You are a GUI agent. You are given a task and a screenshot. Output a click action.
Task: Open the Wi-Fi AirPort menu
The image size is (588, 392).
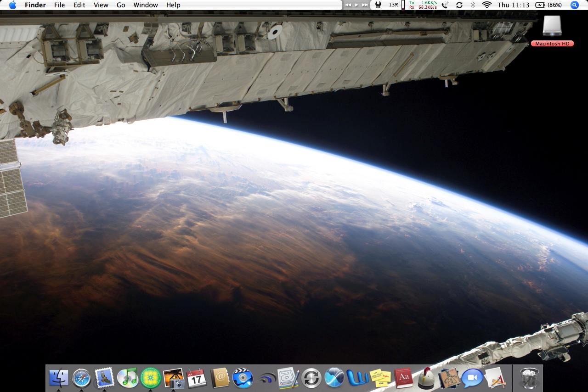coord(486,5)
